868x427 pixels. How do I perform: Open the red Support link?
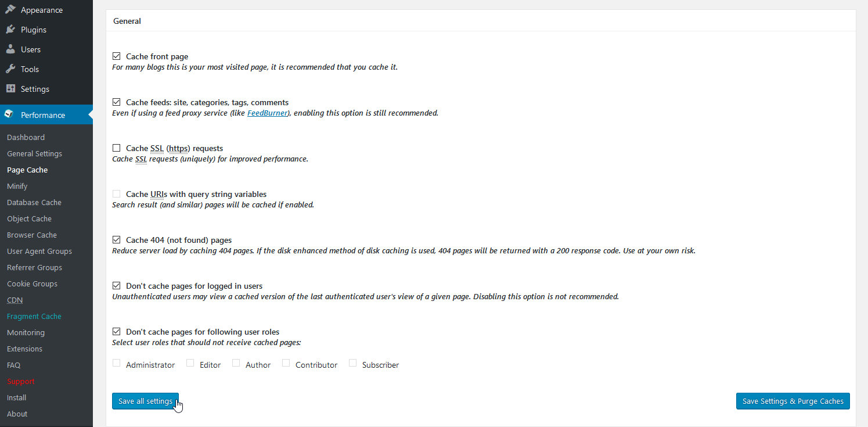[21, 382]
